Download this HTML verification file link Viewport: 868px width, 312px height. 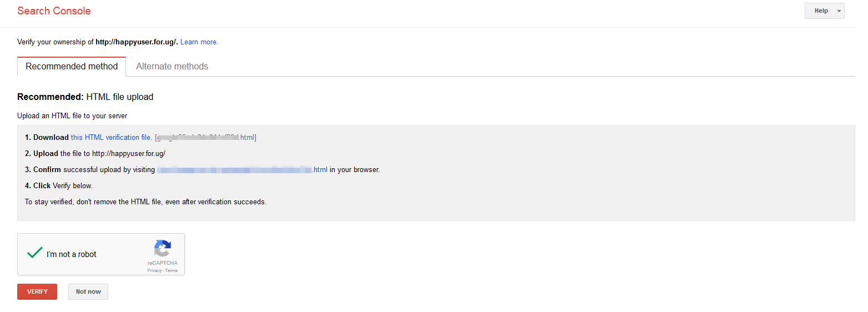point(112,137)
